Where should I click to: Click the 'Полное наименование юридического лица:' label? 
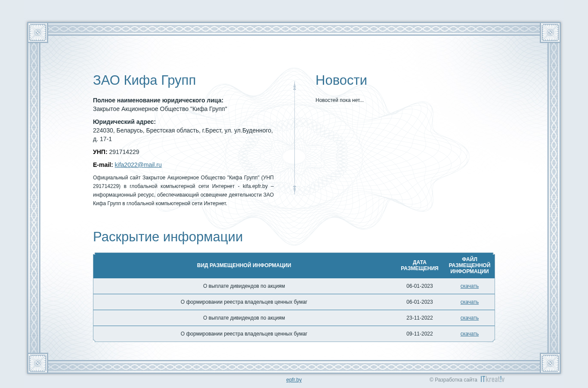coord(158,100)
